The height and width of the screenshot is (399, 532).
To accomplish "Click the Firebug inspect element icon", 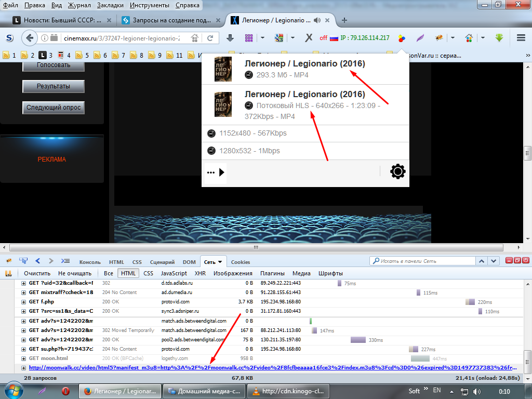I will point(23,261).
